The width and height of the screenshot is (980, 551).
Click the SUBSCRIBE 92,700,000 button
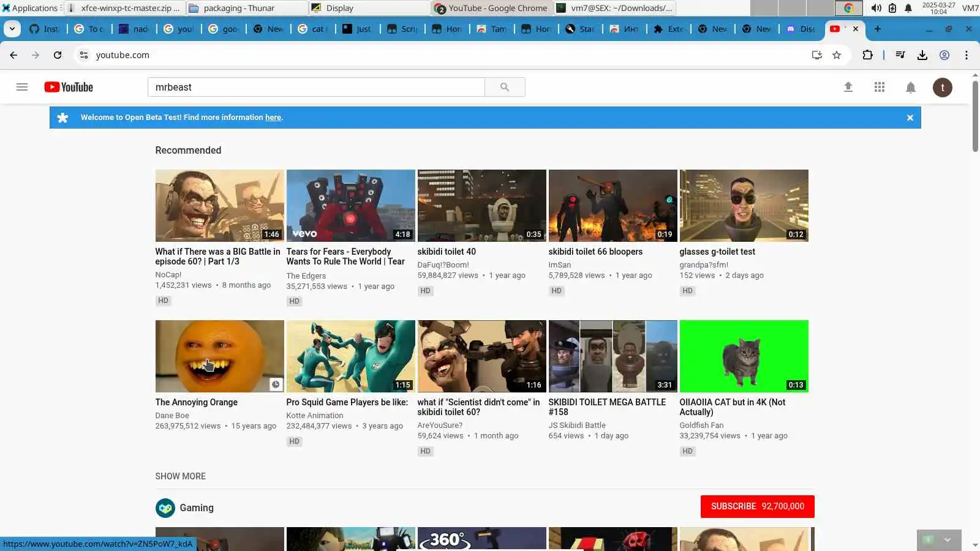pyautogui.click(x=758, y=506)
